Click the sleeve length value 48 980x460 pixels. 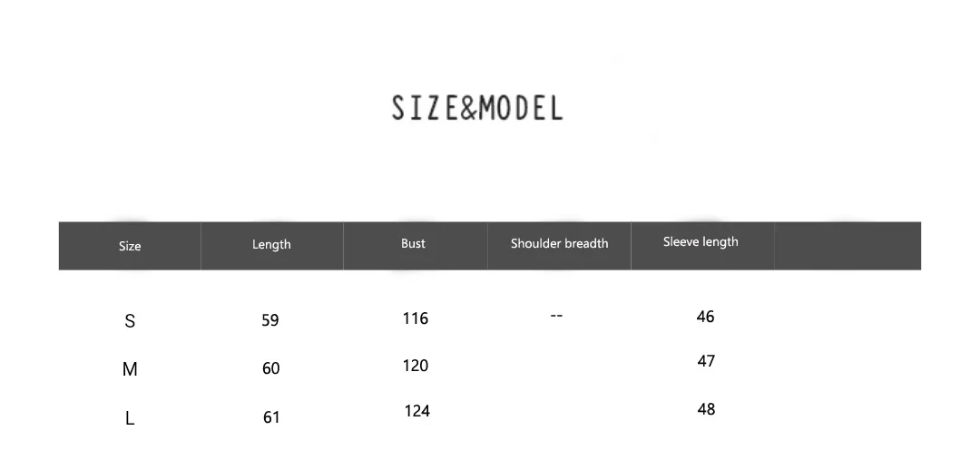[x=706, y=409]
